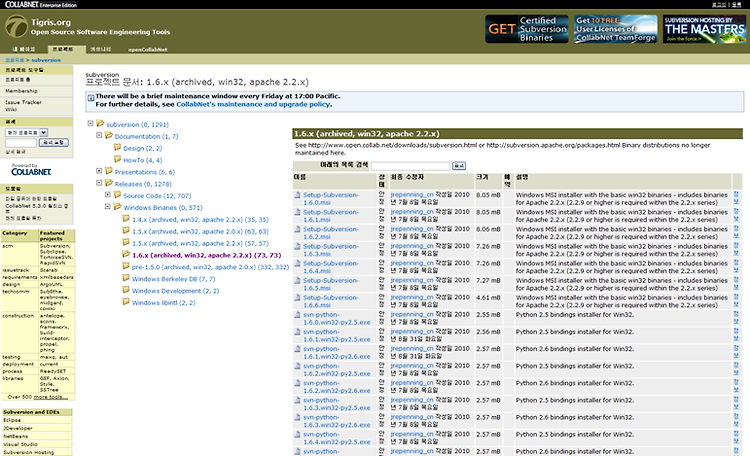
Task: Click the HowTo folder icon
Action: click(x=117, y=159)
